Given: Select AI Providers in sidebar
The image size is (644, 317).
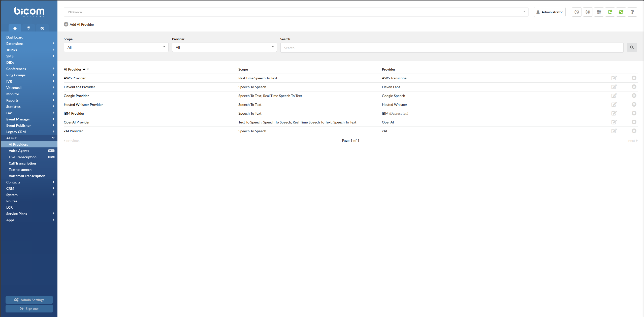Looking at the screenshot, I should pyautogui.click(x=29, y=144).
